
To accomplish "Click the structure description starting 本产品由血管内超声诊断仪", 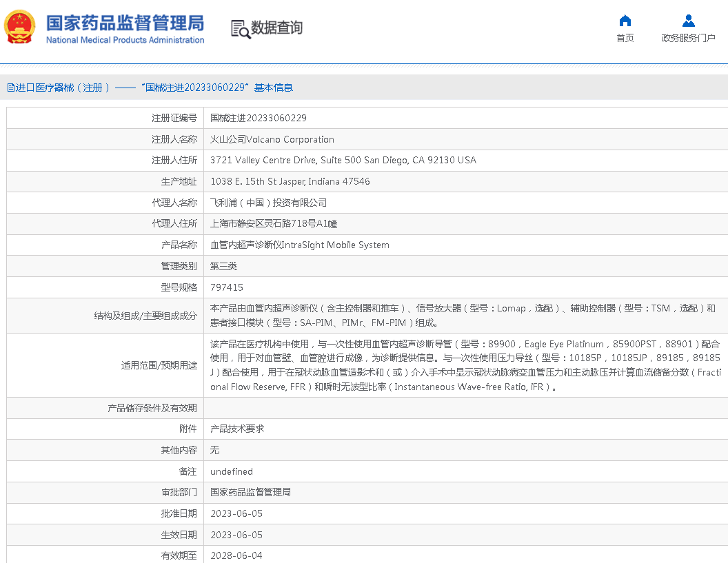I will pos(463,316).
